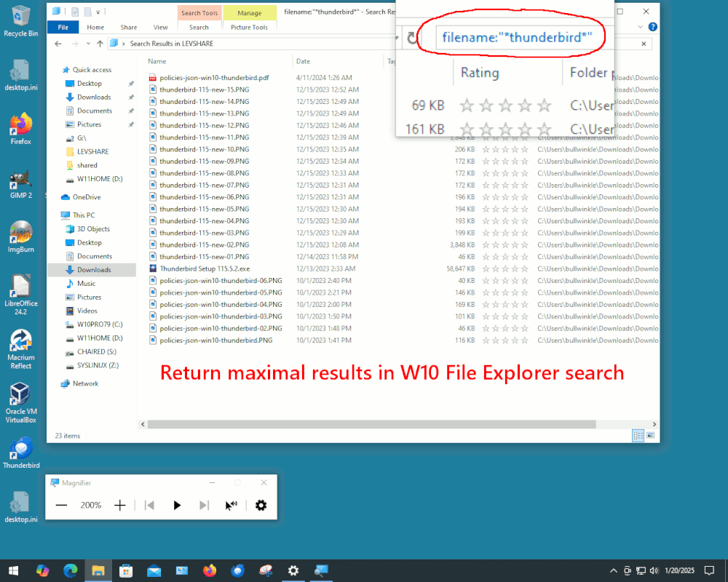Open Picture Tools ribbon tab
The image size is (728, 582).
249,28
